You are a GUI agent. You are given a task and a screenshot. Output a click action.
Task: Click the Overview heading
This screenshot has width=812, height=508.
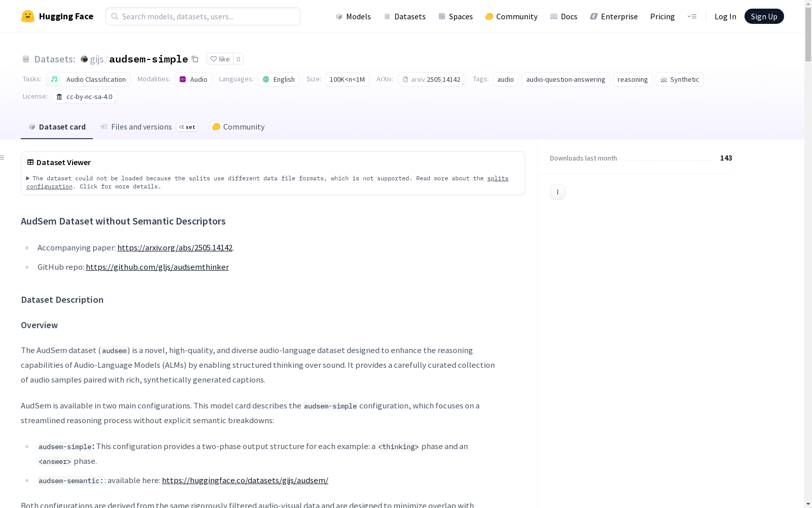tap(40, 325)
